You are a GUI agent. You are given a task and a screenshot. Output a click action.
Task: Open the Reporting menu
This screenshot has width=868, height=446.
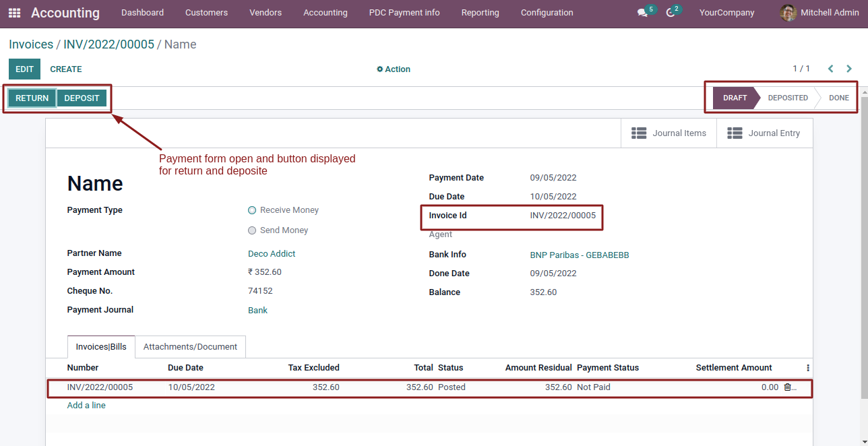pos(480,13)
